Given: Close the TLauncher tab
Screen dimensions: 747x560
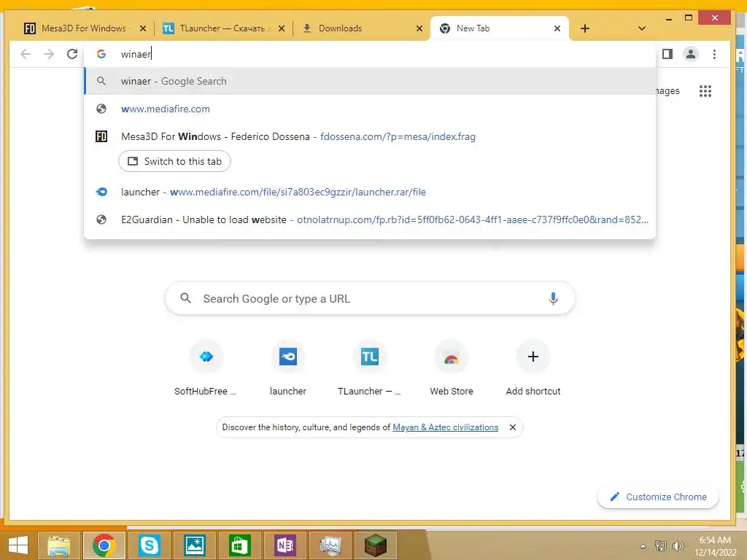Looking at the screenshot, I should click(x=282, y=28).
